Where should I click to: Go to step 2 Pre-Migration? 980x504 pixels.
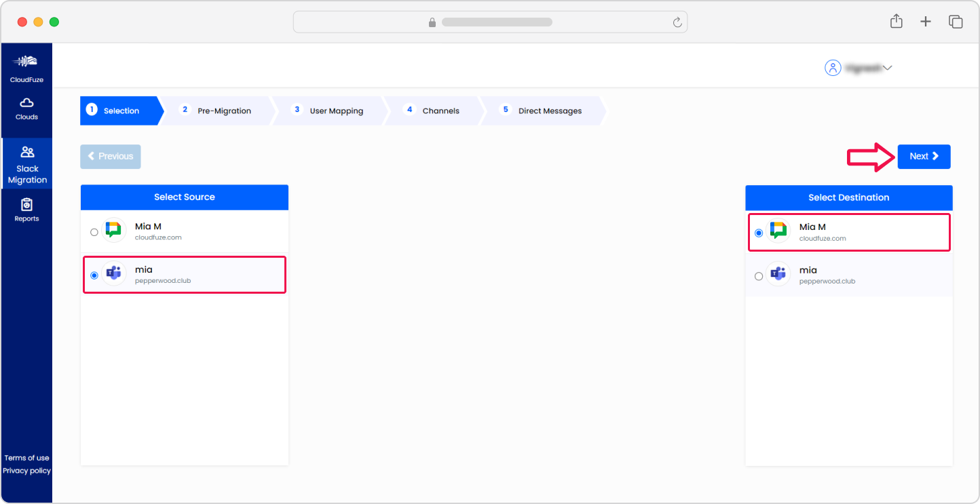pos(219,111)
